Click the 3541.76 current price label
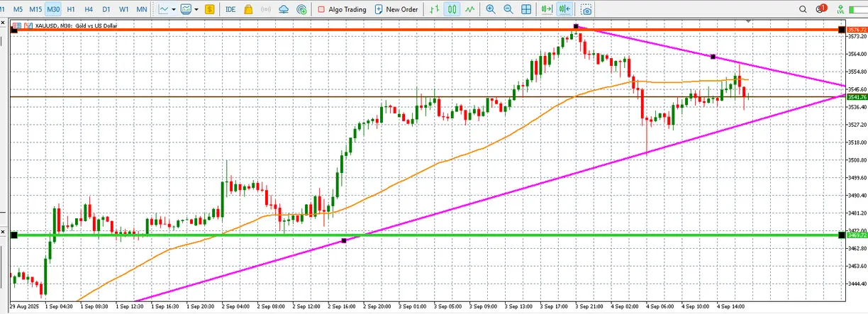This screenshot has height=314, width=868. (857, 96)
